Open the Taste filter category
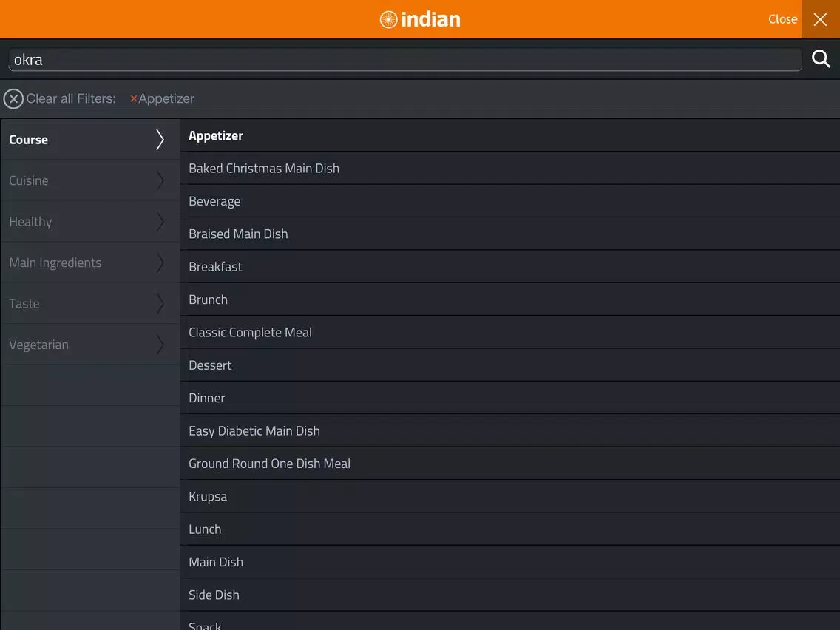840x630 pixels. (x=24, y=304)
